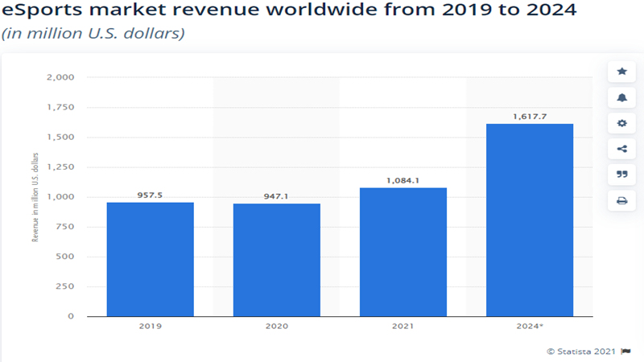Select the 1,084.1 data label

403,180
